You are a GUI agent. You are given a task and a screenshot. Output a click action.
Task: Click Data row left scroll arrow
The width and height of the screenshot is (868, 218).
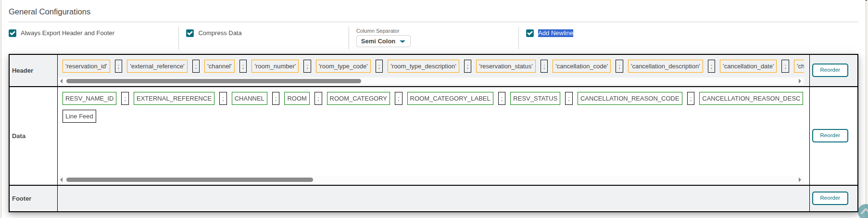tap(62, 180)
